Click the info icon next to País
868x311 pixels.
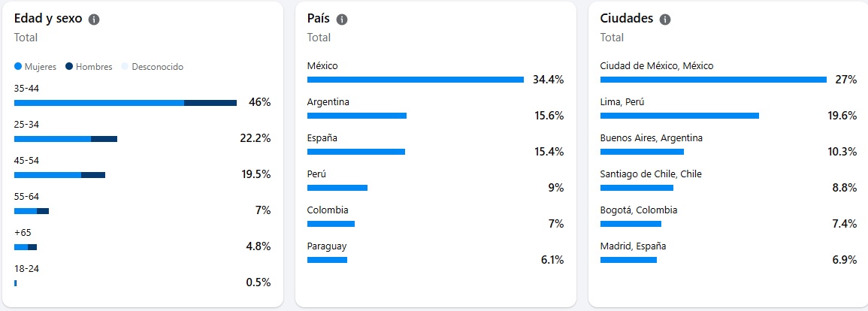pos(342,20)
